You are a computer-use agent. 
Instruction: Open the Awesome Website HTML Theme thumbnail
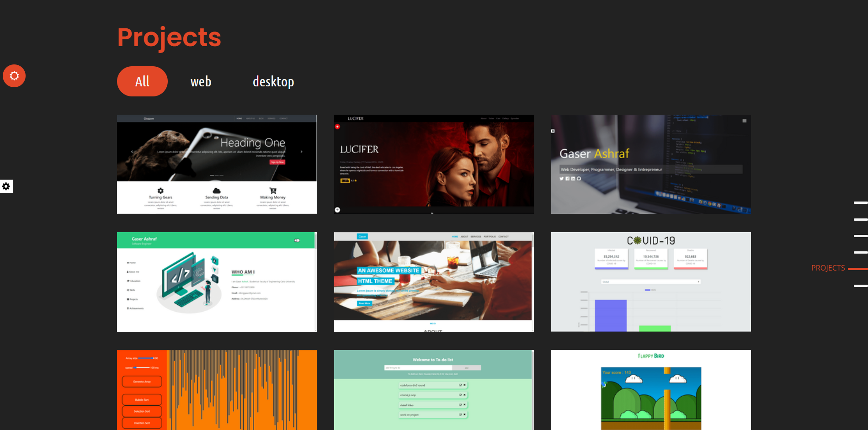(x=434, y=282)
